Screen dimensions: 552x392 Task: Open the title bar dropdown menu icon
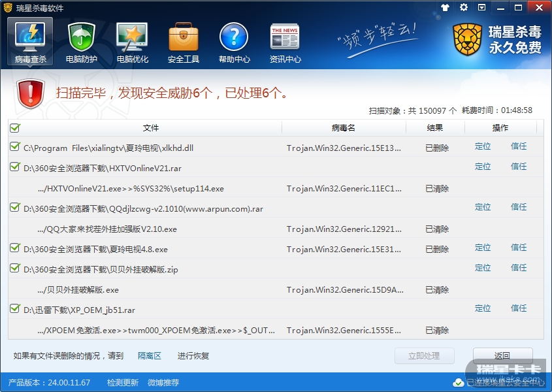coord(481,7)
